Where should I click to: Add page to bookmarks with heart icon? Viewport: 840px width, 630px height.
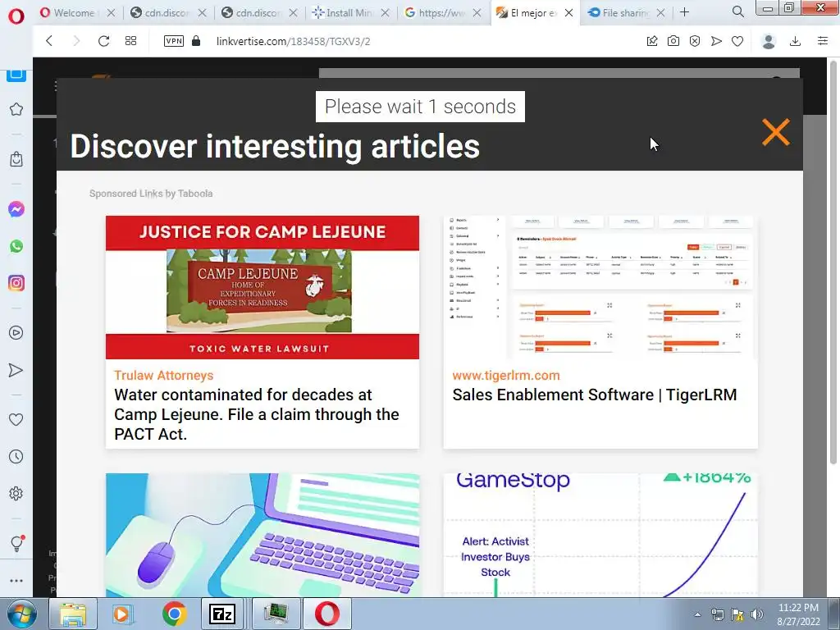(737, 41)
